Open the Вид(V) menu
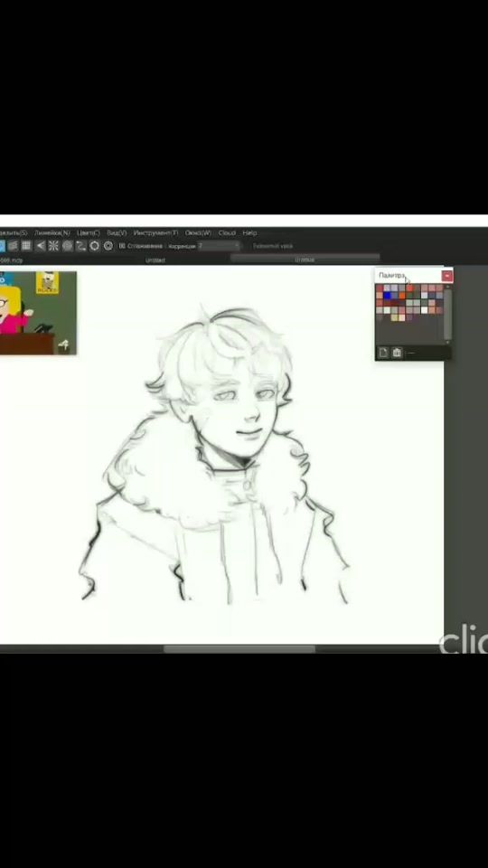 point(117,233)
